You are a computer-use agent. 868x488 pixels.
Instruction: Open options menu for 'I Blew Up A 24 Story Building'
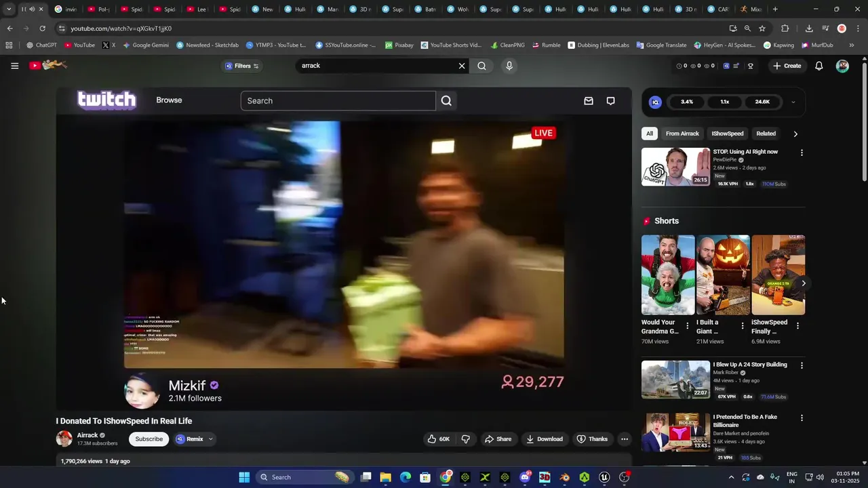pyautogui.click(x=802, y=365)
